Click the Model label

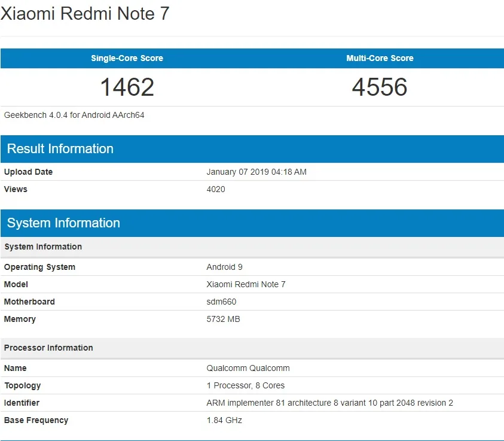16,284
